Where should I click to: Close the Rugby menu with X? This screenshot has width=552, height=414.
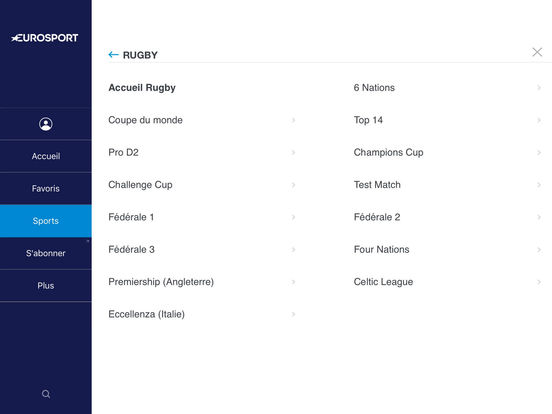(537, 52)
